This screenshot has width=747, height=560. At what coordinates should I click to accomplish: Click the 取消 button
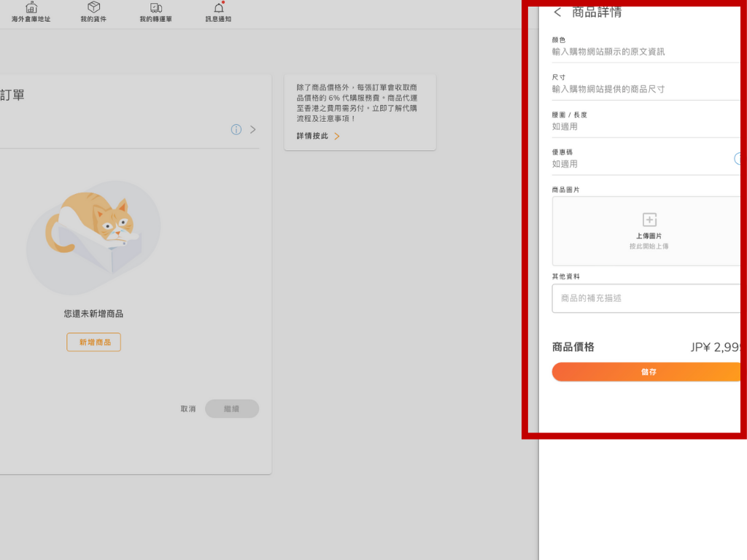pos(188,409)
